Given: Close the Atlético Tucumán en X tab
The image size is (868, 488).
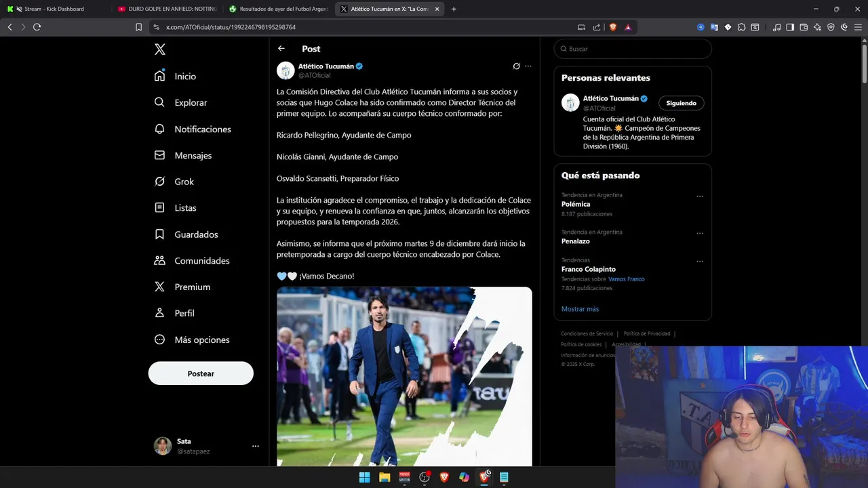Looking at the screenshot, I should click(437, 9).
